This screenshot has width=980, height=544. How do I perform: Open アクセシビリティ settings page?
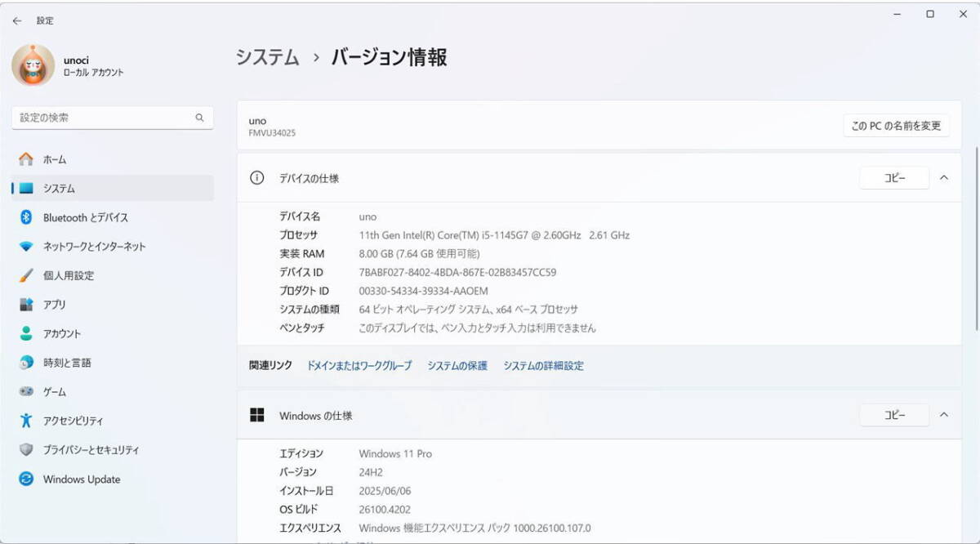point(113,421)
